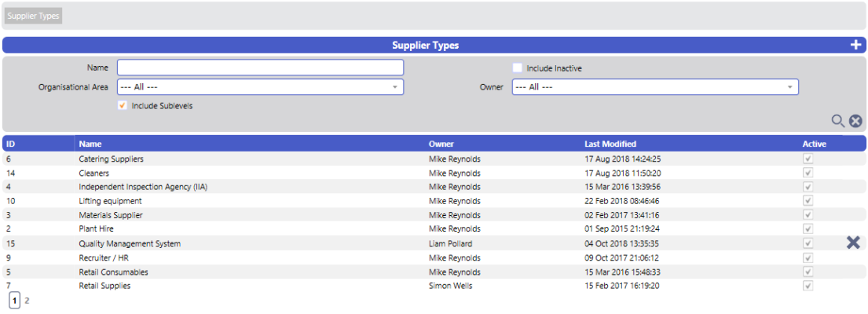
Task: Toggle Active checkbox for Catering Suppliers
Action: (808, 159)
